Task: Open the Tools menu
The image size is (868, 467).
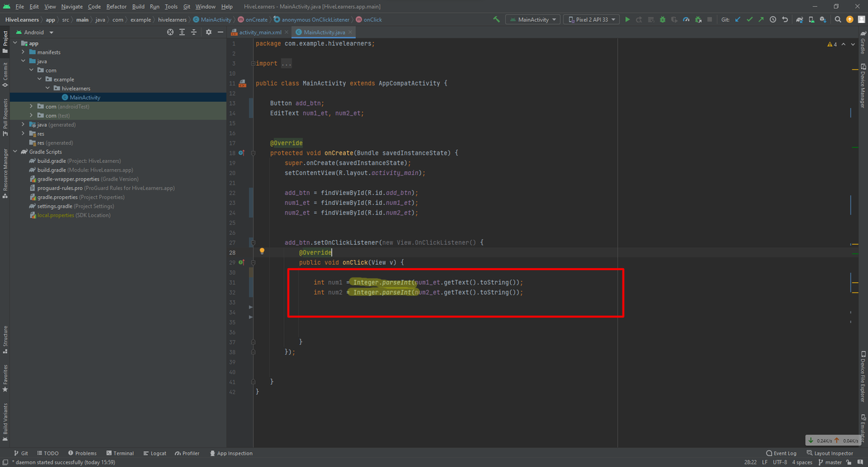Action: pyautogui.click(x=171, y=7)
